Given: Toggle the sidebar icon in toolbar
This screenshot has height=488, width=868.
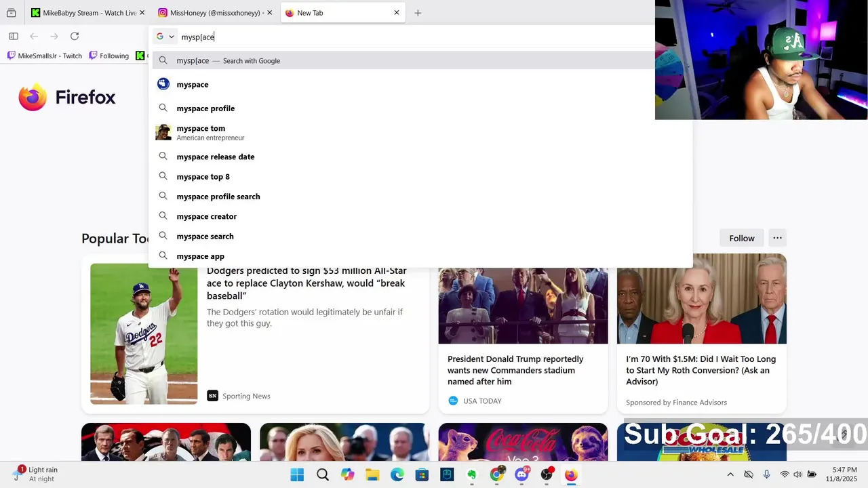Looking at the screenshot, I should point(13,37).
